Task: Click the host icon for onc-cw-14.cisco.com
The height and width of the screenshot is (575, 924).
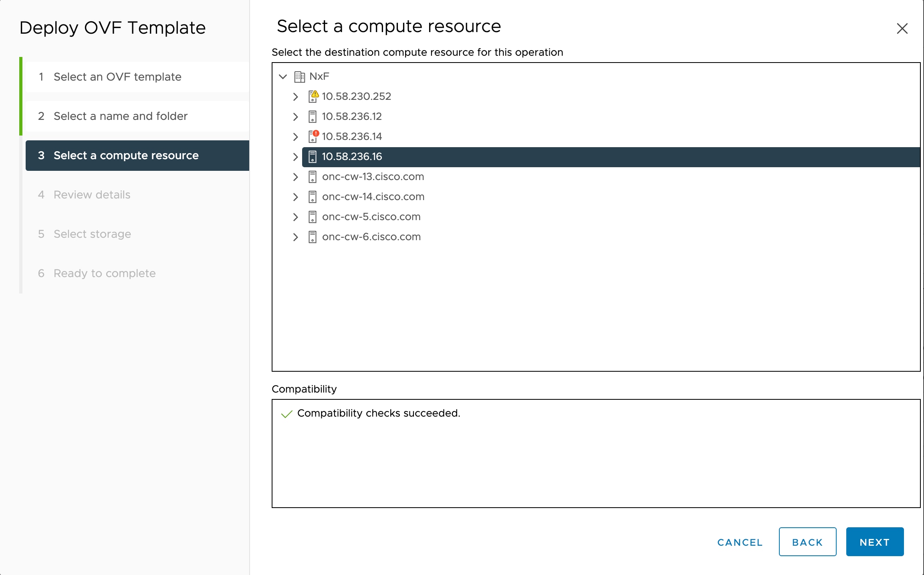Action: tap(313, 197)
